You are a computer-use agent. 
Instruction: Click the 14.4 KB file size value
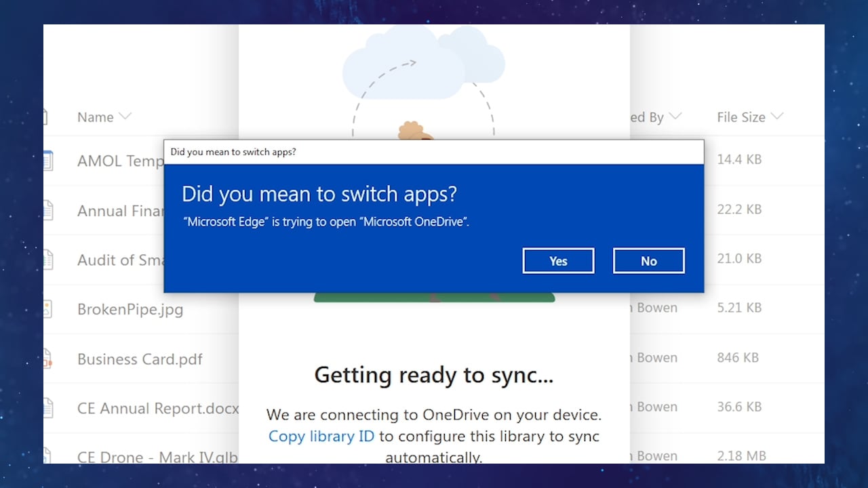click(739, 160)
